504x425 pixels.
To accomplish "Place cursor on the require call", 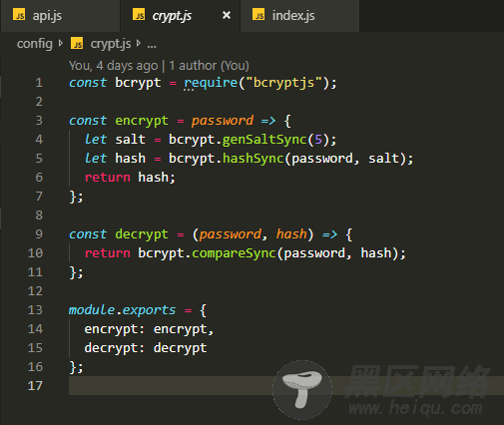I will (211, 83).
